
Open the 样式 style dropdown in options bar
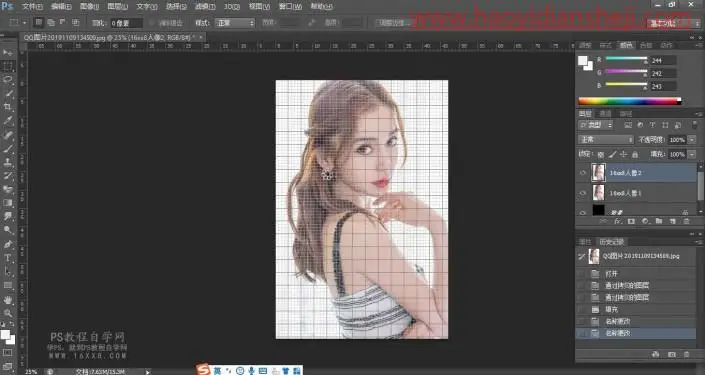point(235,22)
